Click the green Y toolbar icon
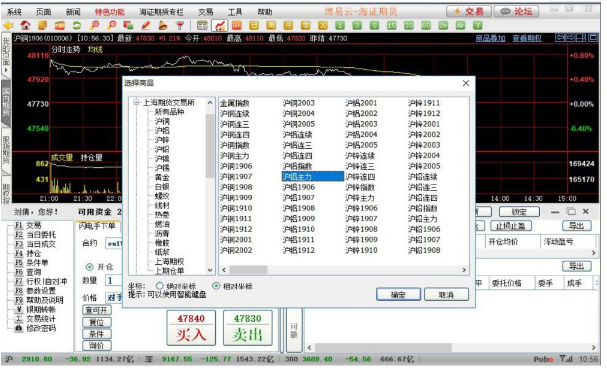 pyautogui.click(x=478, y=26)
